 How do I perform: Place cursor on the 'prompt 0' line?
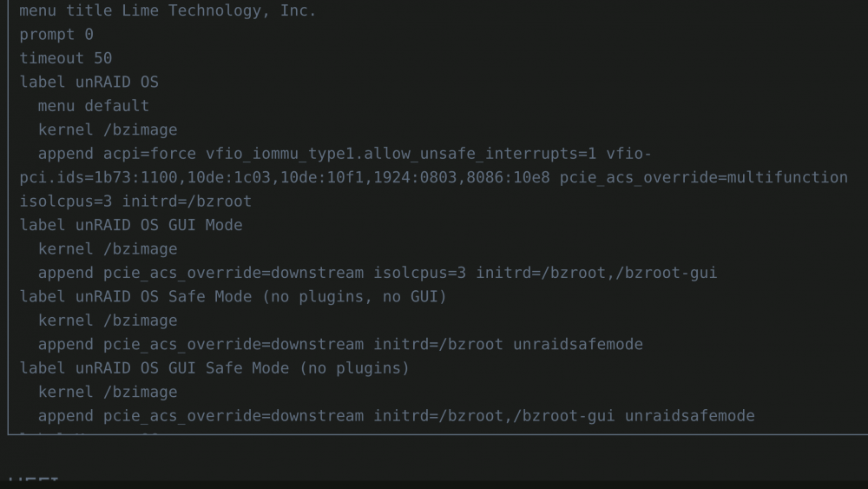(x=56, y=35)
